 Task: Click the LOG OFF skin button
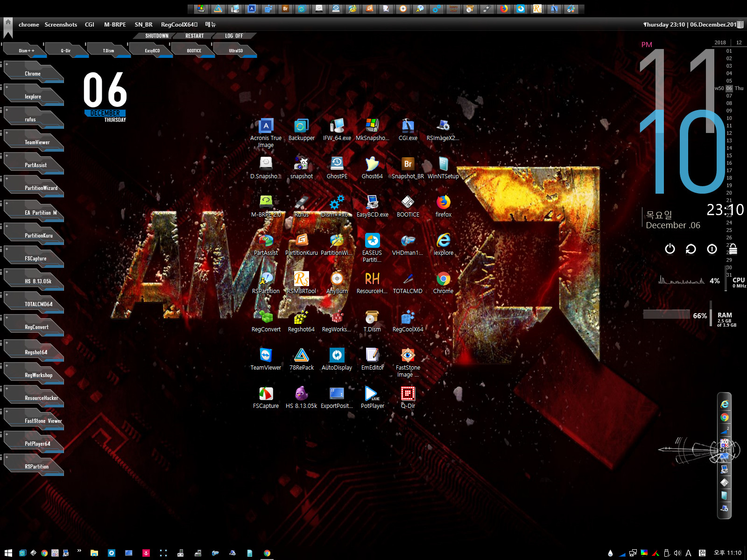coord(234,36)
